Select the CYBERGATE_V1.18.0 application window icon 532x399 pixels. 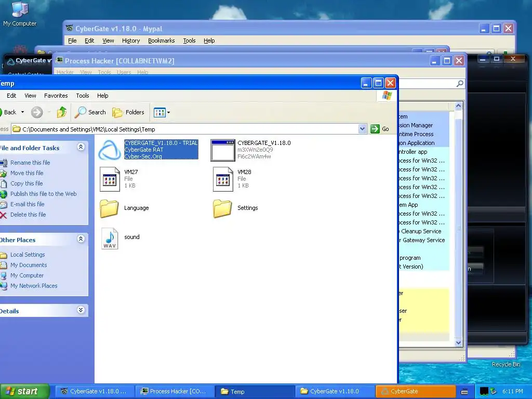coord(222,150)
